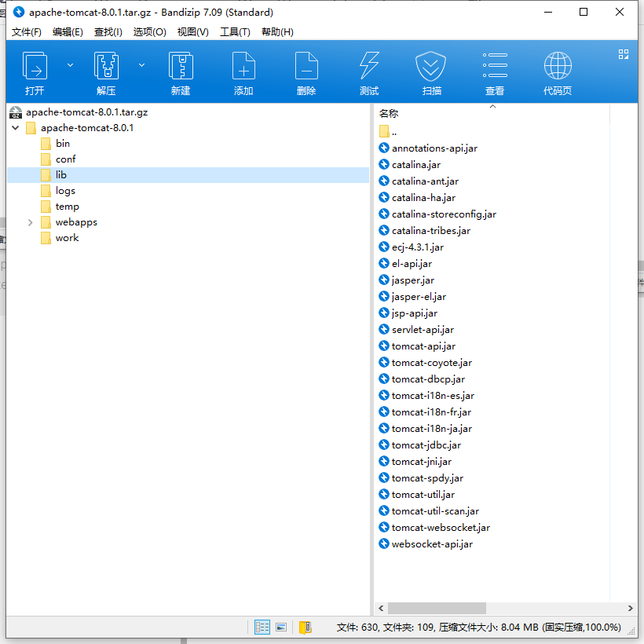Select servlet-api.jar file icon
Image resolution: width=644 pixels, height=644 pixels.
point(383,329)
